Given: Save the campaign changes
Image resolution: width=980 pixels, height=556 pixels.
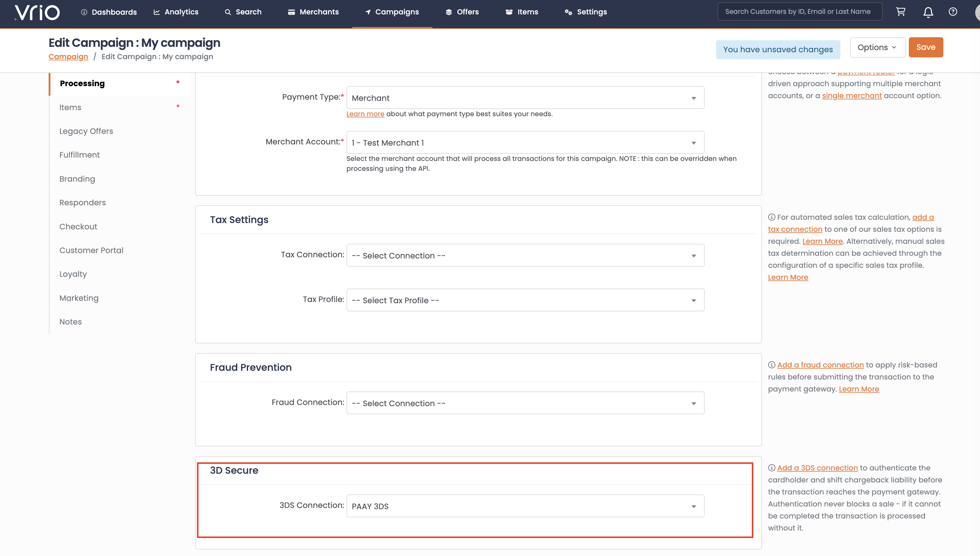Looking at the screenshot, I should [x=926, y=47].
